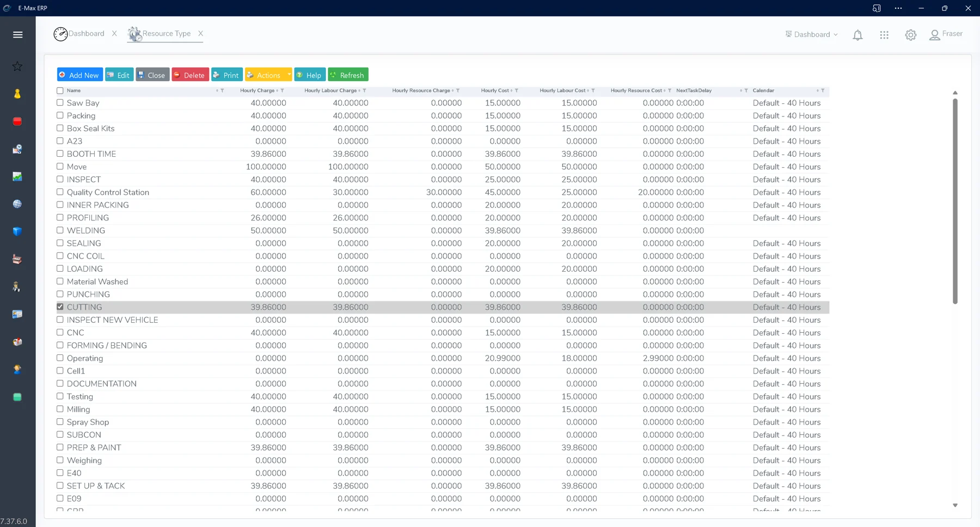Close the Resource Type tab

click(x=200, y=34)
